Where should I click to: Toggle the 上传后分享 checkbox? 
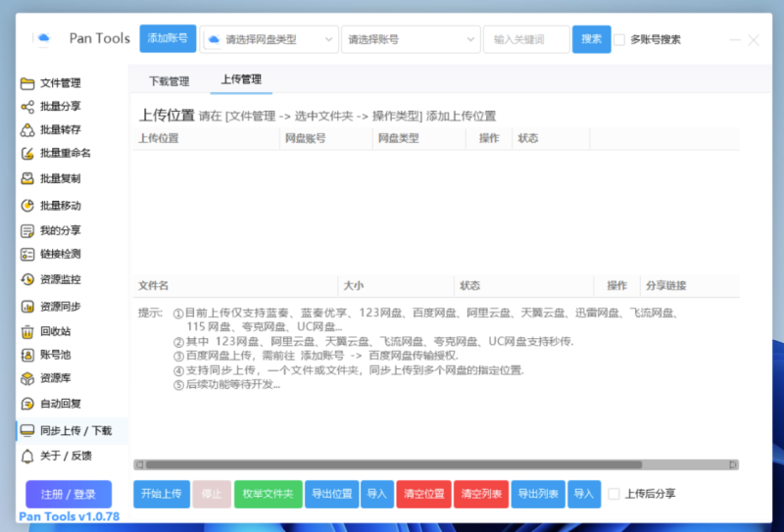click(613, 494)
